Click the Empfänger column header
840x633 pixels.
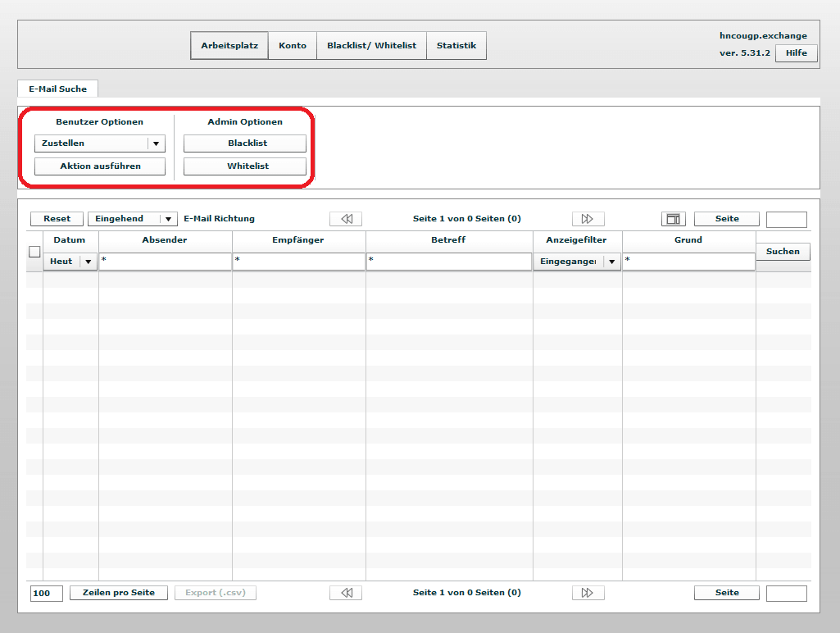(x=297, y=240)
